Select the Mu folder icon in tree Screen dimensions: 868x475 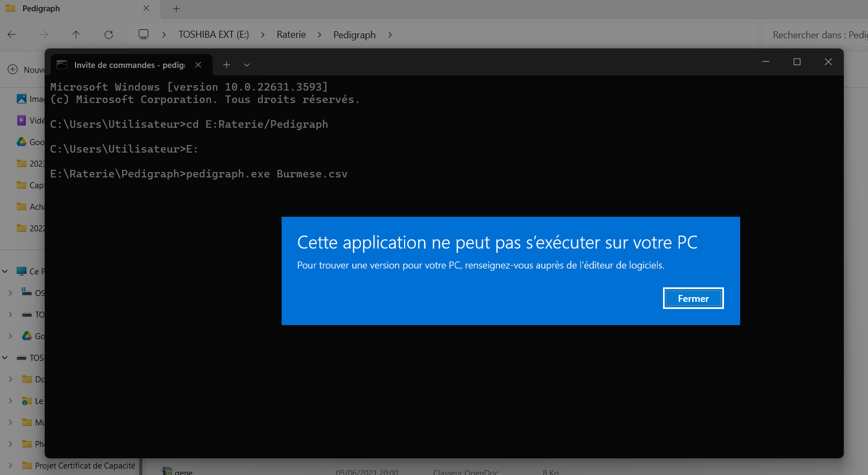pos(27,422)
